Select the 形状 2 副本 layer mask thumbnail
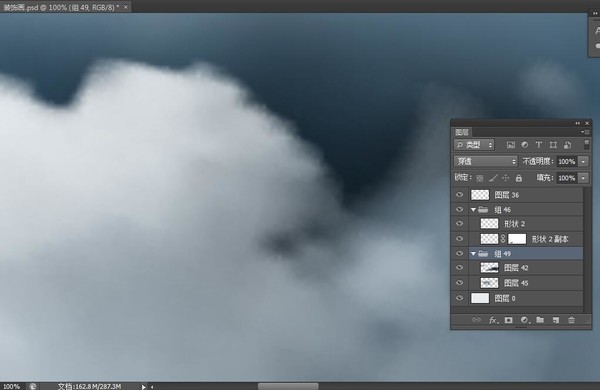600x390 pixels. tap(517, 239)
